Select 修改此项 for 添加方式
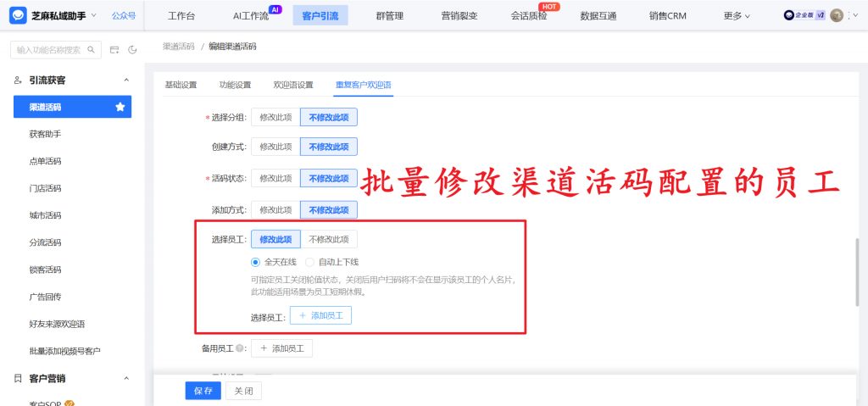The height and width of the screenshot is (406, 868). point(275,210)
